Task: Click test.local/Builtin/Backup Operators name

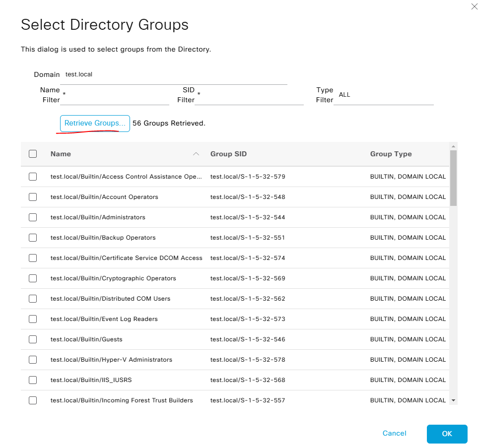Action: 103,238
